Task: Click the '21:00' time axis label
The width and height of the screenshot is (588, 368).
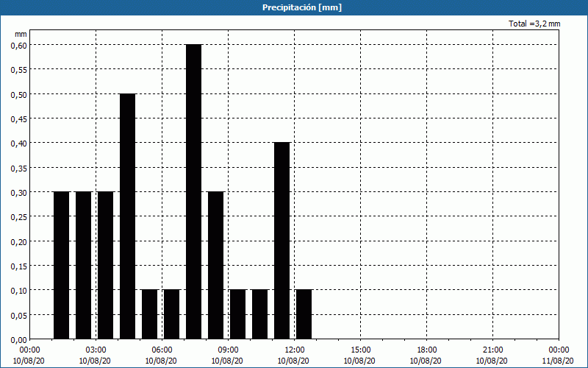Action: point(492,350)
